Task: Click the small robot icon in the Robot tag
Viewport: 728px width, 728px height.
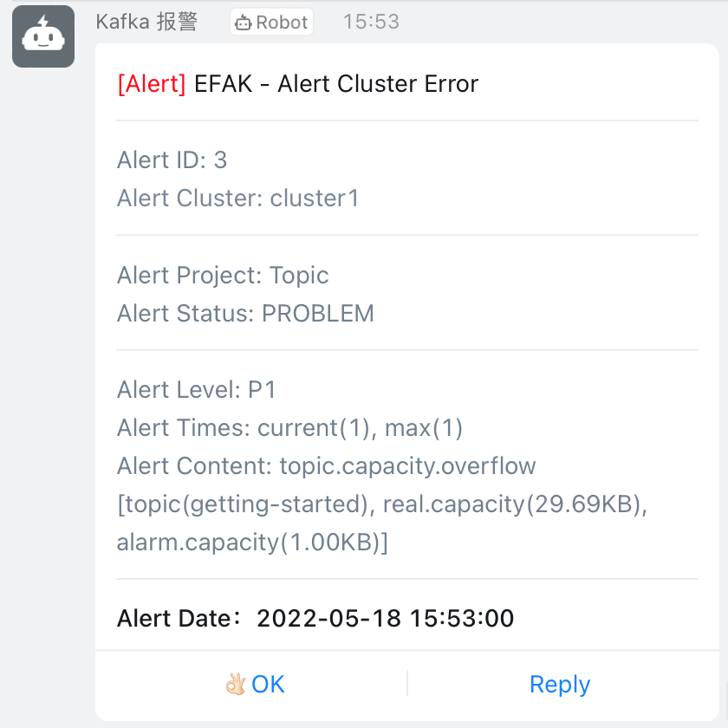Action: coord(244,23)
